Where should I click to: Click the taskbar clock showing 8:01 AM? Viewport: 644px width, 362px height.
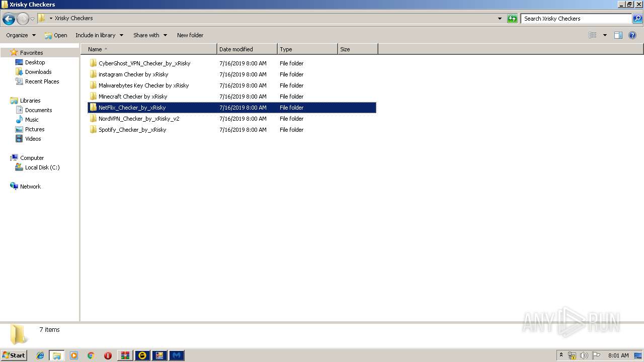click(618, 355)
